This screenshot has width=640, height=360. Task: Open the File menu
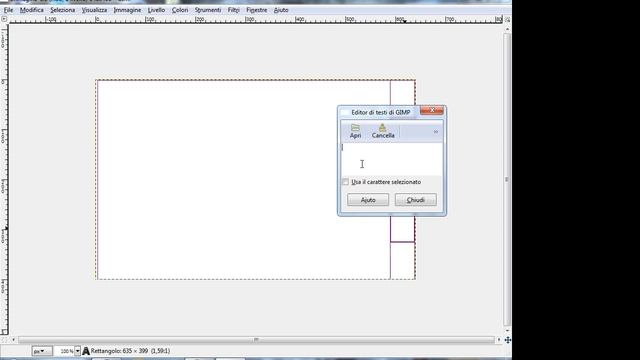8,10
